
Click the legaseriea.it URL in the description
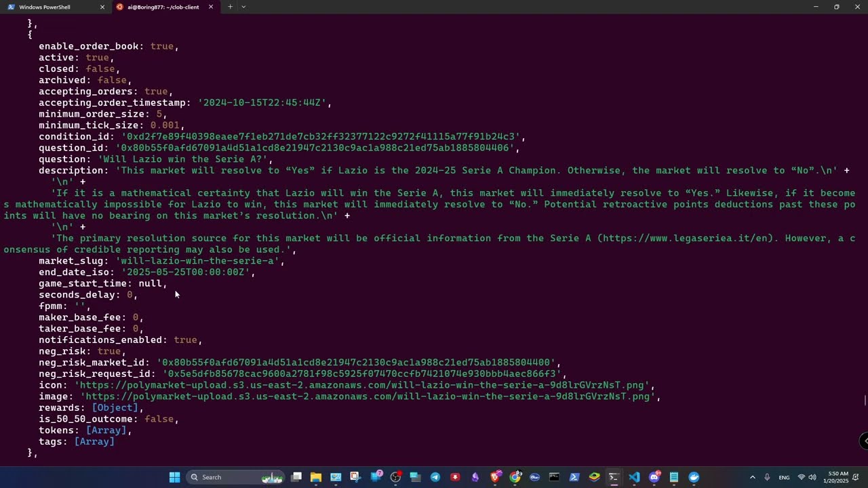pyautogui.click(x=686, y=239)
